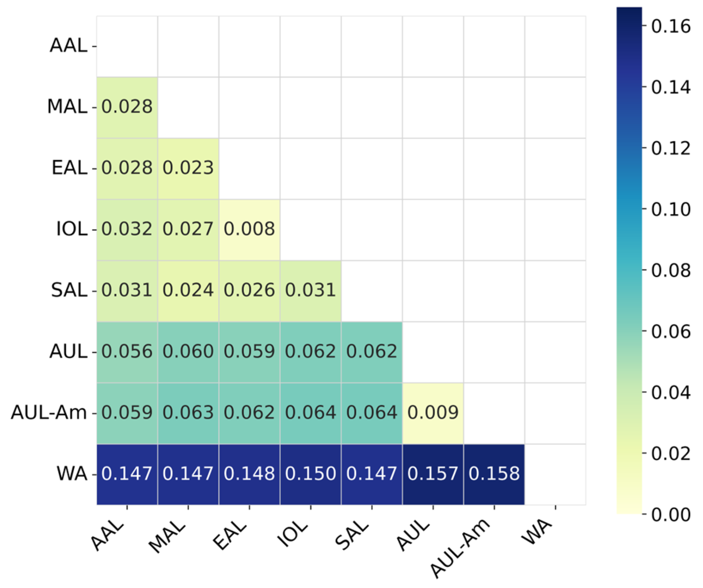Click the 0.16 tick on the colorbar
The height and width of the screenshot is (588, 703).
click(671, 27)
